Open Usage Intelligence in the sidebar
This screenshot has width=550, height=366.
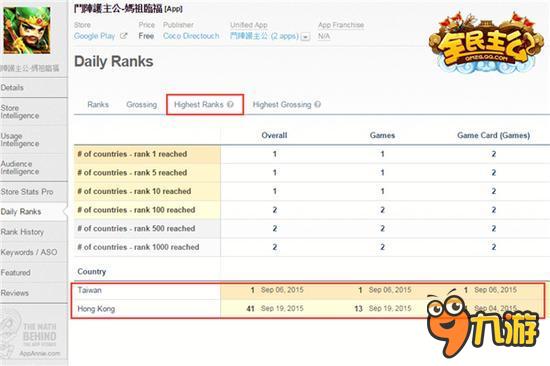pyautogui.click(x=34, y=140)
